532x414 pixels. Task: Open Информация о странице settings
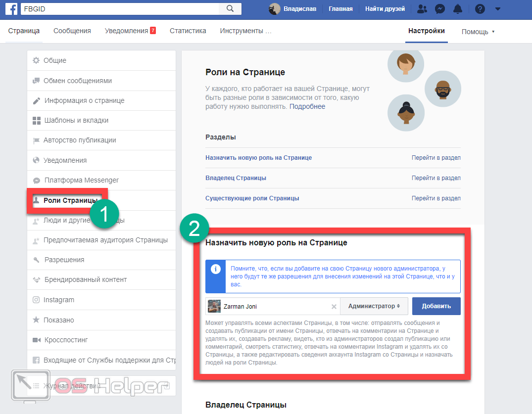click(101, 101)
